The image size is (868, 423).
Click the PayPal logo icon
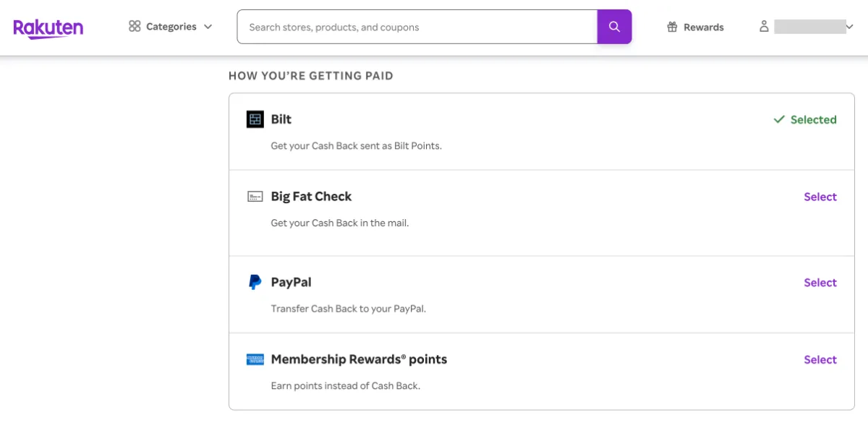tap(255, 283)
